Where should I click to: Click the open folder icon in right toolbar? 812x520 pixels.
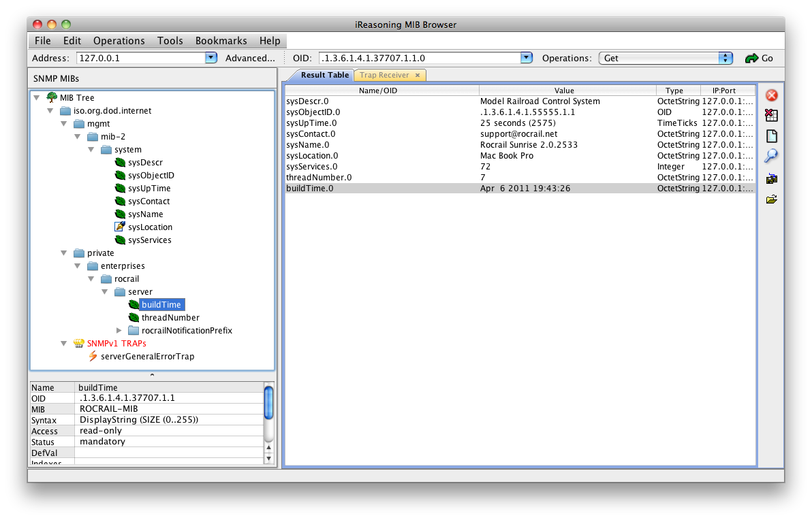click(772, 199)
